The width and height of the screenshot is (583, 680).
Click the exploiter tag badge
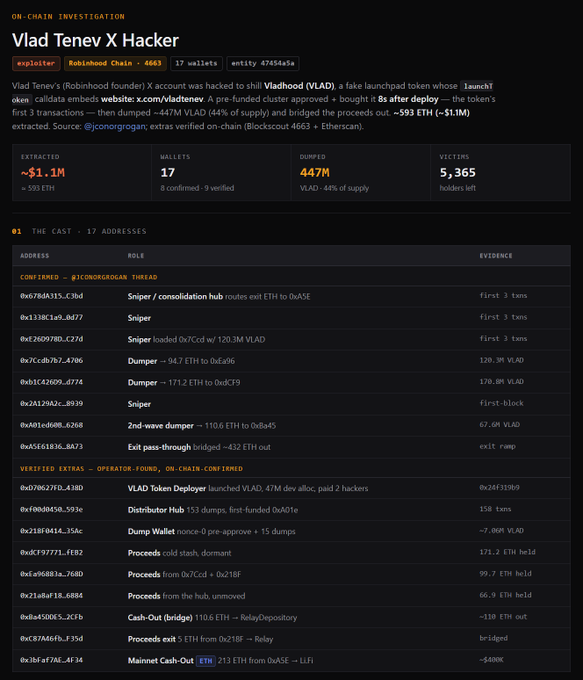tap(36, 63)
